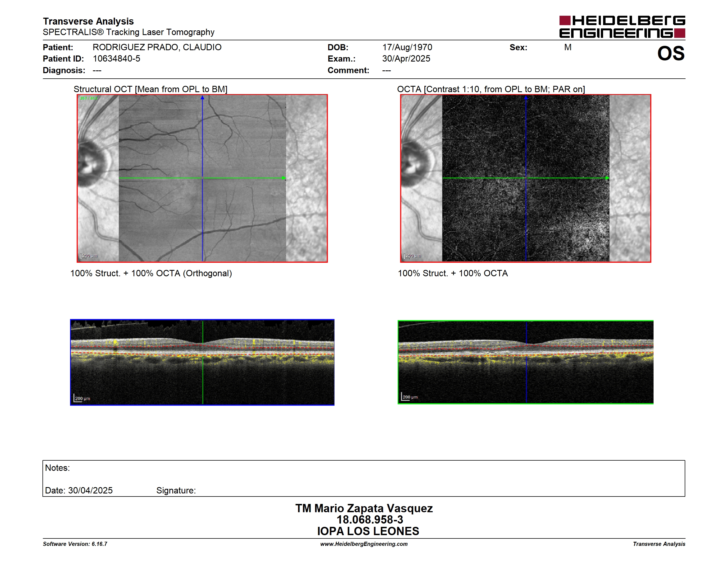Click the Heidelberg Engineering logo
Image resolution: width=728 pixels, height=563 pixels.
tap(622, 27)
